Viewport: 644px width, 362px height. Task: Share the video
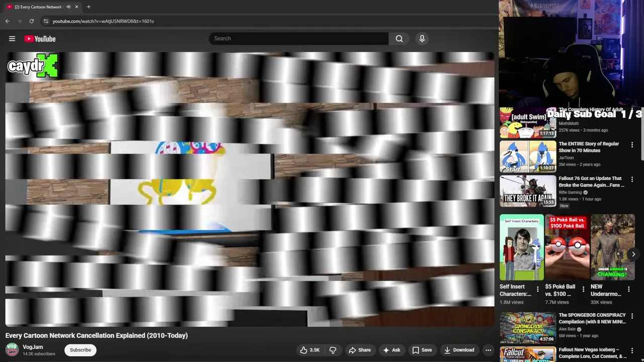coord(360,350)
